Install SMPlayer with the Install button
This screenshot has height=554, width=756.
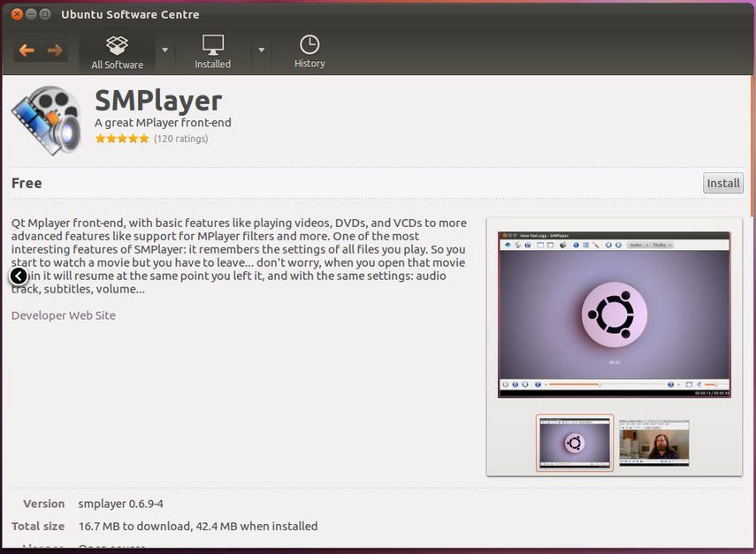click(x=722, y=183)
